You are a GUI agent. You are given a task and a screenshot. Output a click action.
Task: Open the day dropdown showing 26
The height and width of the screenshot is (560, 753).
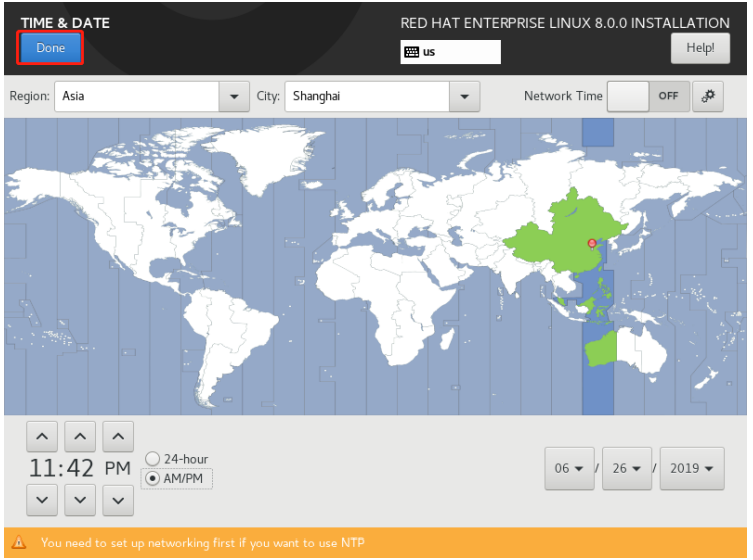(x=627, y=468)
